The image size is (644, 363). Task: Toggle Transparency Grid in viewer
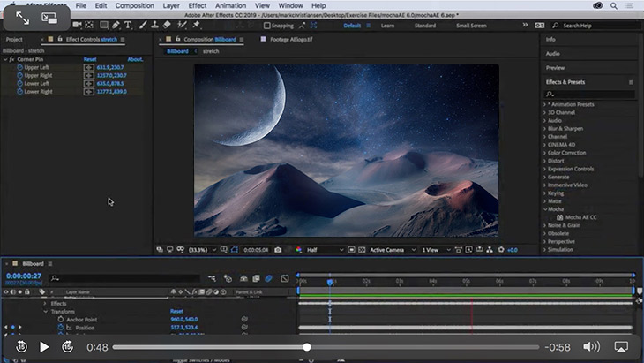click(x=362, y=250)
